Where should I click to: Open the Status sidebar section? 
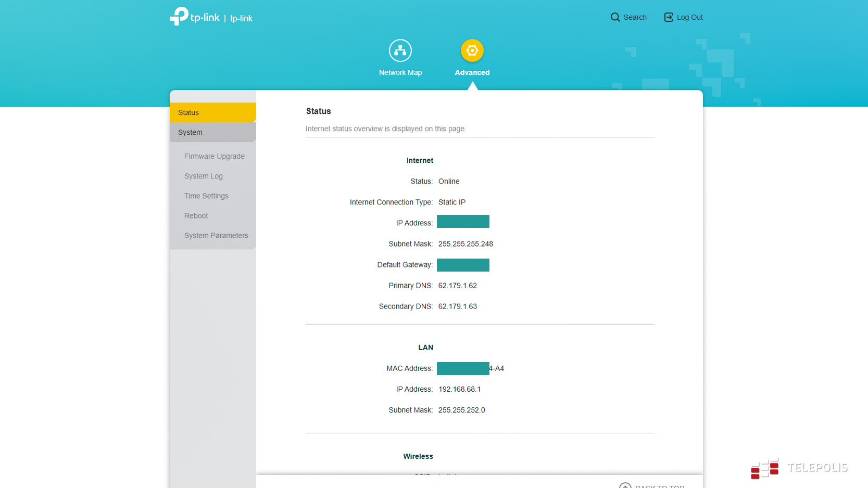212,112
